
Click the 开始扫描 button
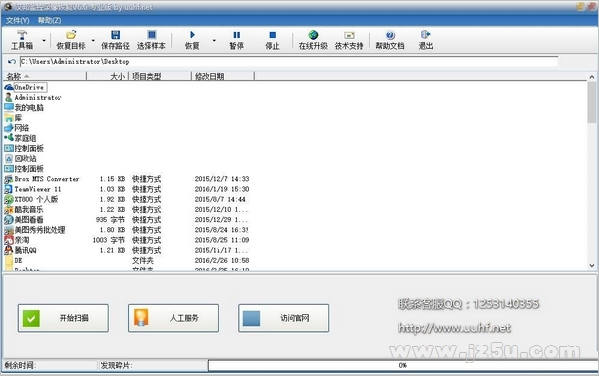click(x=63, y=318)
